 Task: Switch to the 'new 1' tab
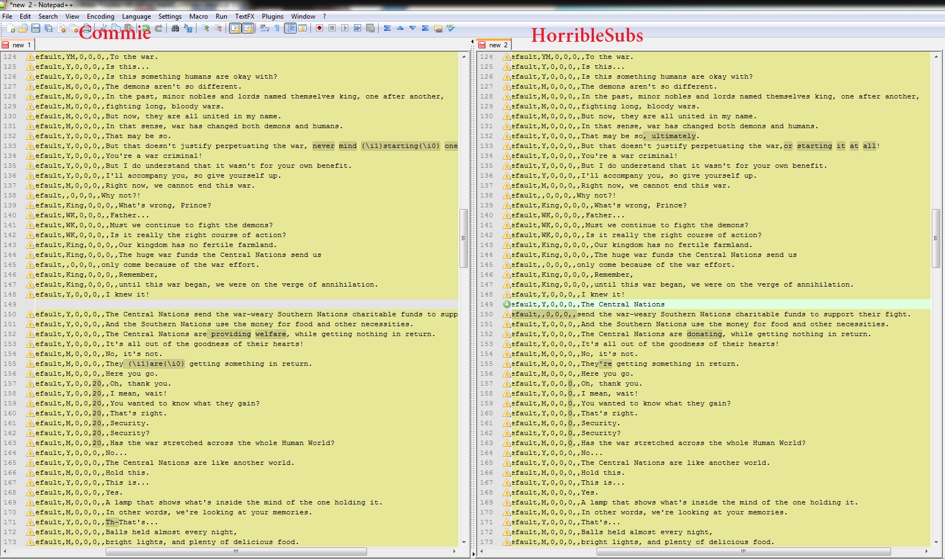click(x=18, y=45)
